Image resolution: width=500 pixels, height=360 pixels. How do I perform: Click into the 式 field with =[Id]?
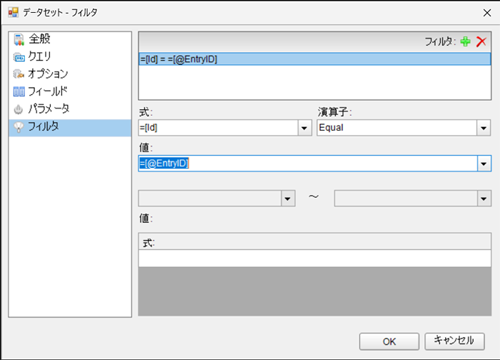pyautogui.click(x=218, y=128)
